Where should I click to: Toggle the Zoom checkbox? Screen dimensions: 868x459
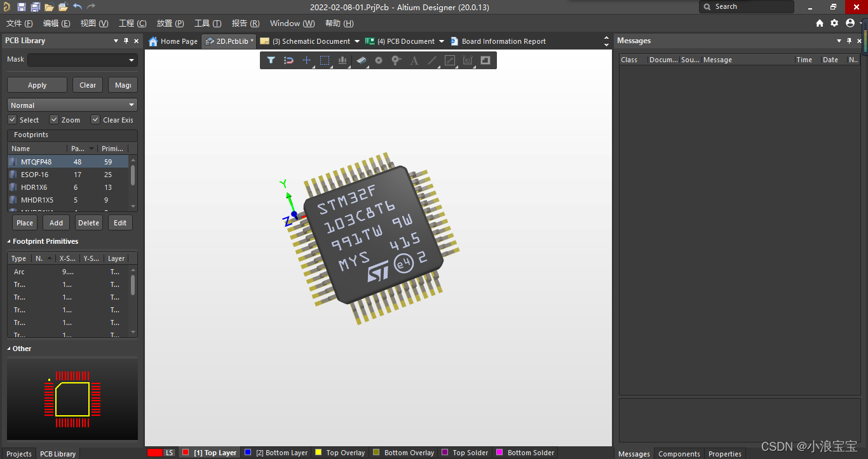(54, 119)
